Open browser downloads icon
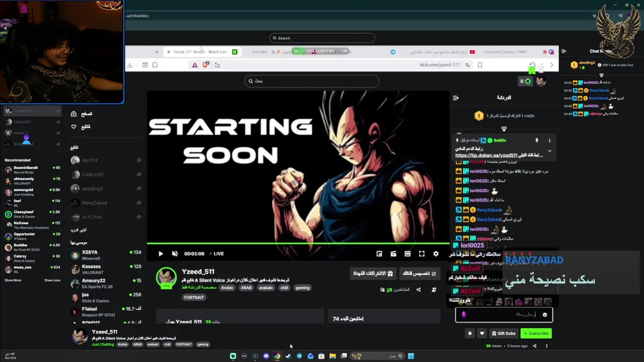The width and height of the screenshot is (644, 362). point(130,65)
